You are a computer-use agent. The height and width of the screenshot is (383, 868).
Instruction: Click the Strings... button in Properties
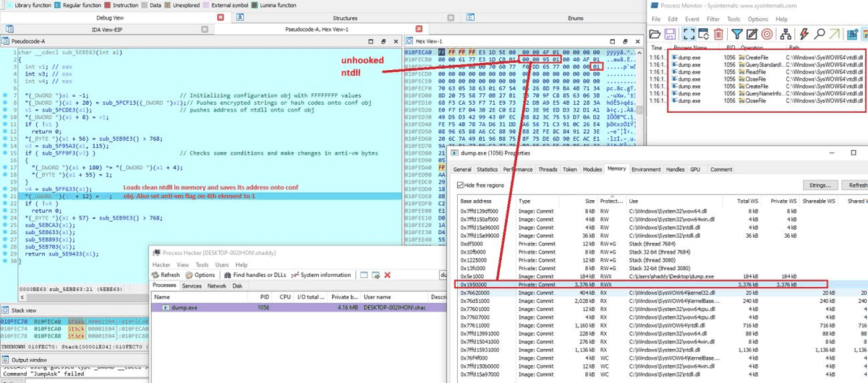[820, 185]
